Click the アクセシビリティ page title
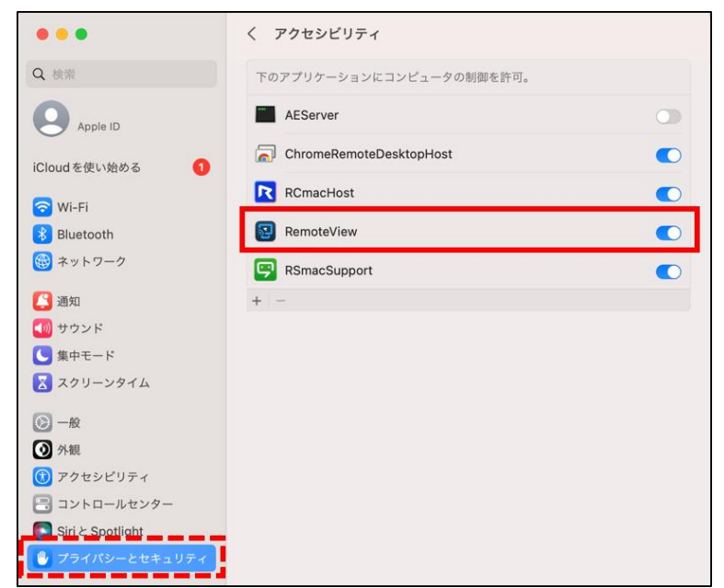724x588 pixels. 327,34
